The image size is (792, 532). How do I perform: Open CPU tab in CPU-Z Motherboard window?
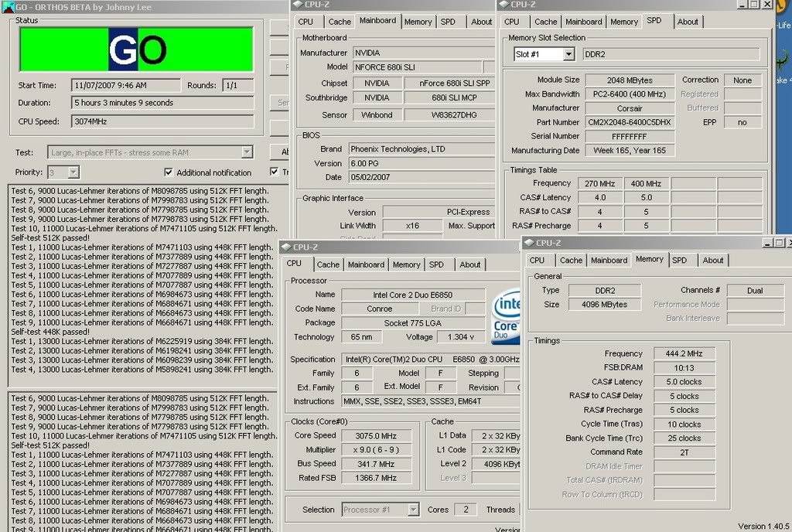click(306, 22)
